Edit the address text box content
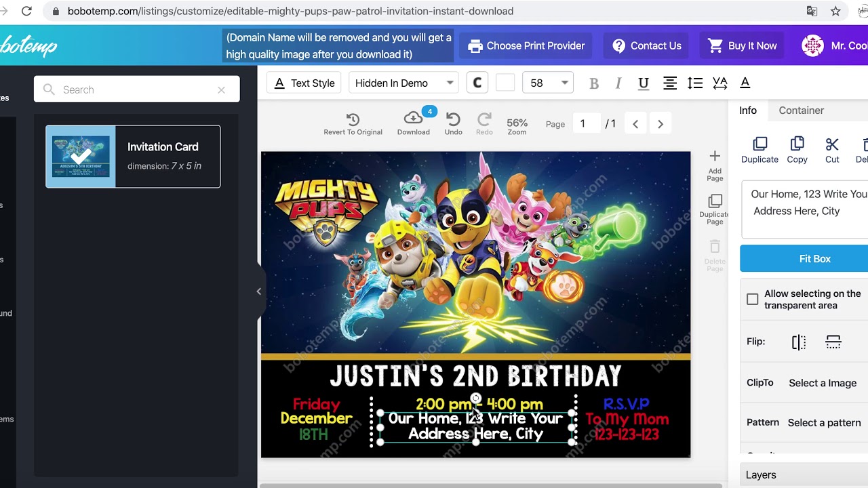Viewport: 868px width, 488px height. click(805, 209)
